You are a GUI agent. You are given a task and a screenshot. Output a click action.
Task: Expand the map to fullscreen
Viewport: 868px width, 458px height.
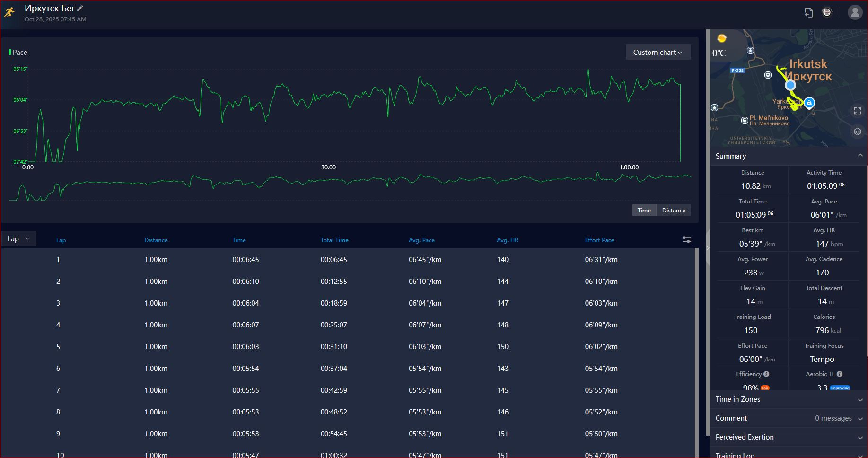[857, 111]
